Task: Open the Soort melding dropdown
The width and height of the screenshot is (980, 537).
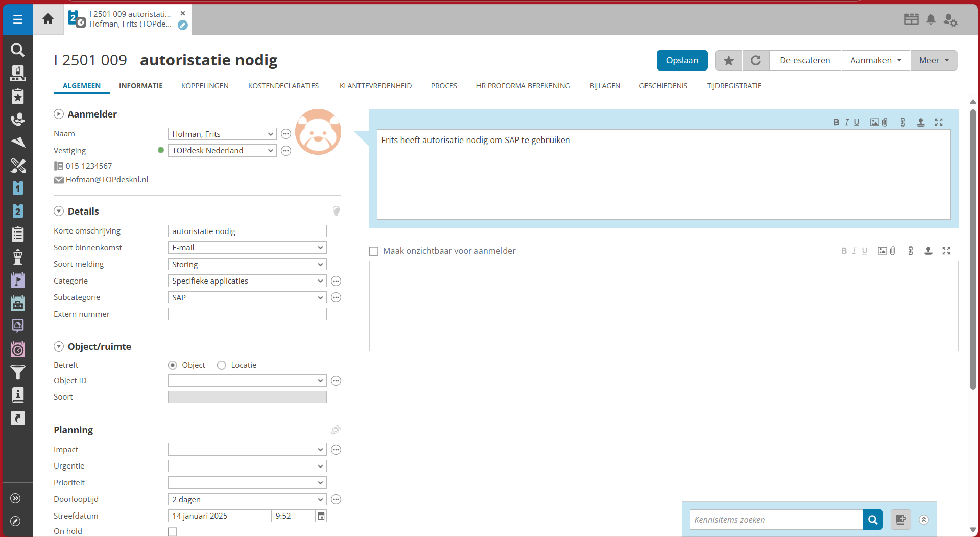Action: 247,265
